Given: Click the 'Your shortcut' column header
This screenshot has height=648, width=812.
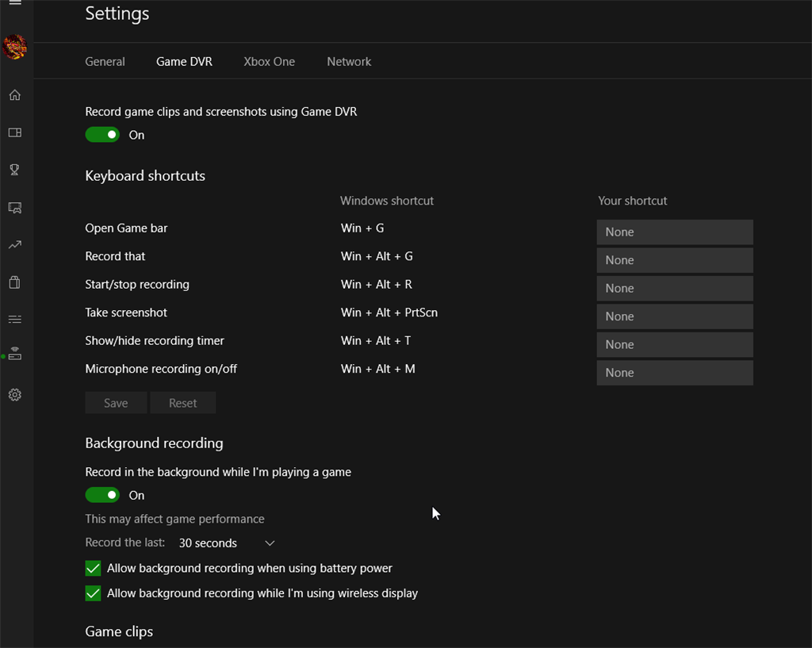Looking at the screenshot, I should click(633, 201).
